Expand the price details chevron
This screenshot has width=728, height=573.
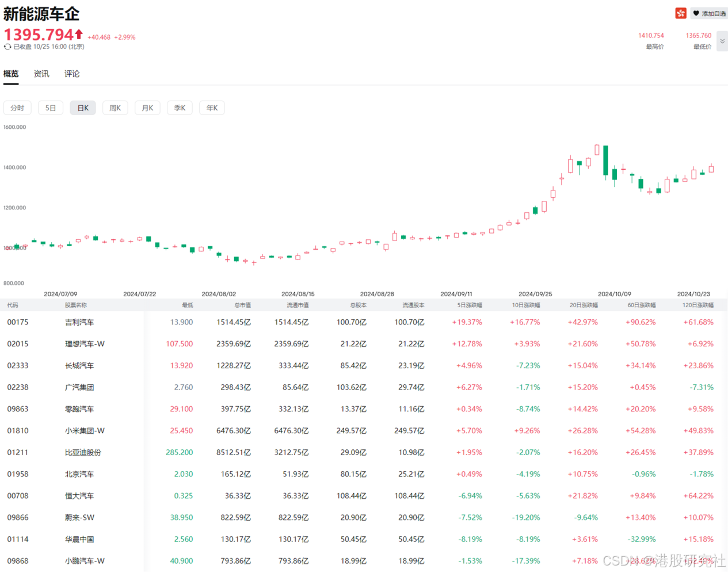(x=722, y=41)
